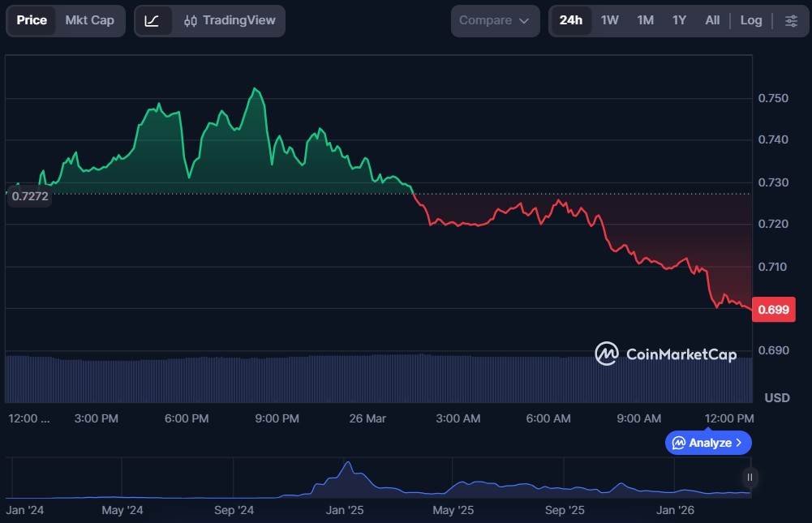Expand Analyze with its right chevron
Screen dimensions: 812x523
[738, 443]
